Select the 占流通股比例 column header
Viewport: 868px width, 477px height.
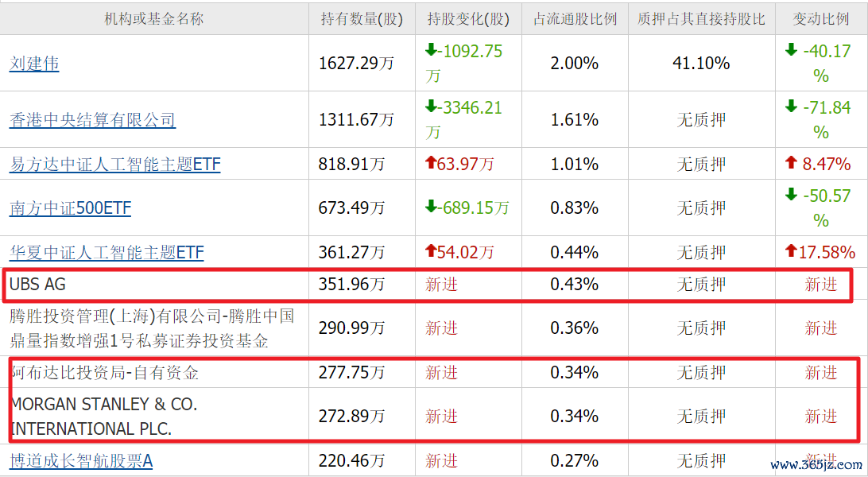[575, 19]
